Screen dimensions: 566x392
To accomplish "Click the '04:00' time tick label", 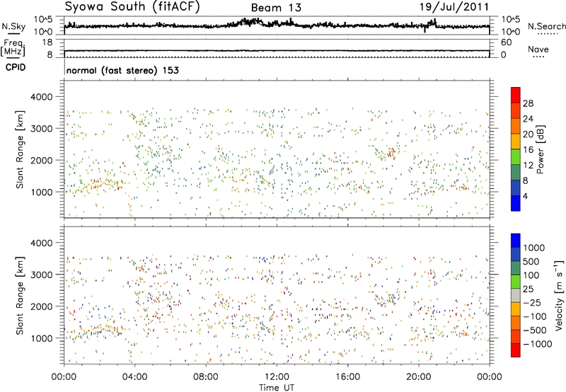I will [x=134, y=377].
